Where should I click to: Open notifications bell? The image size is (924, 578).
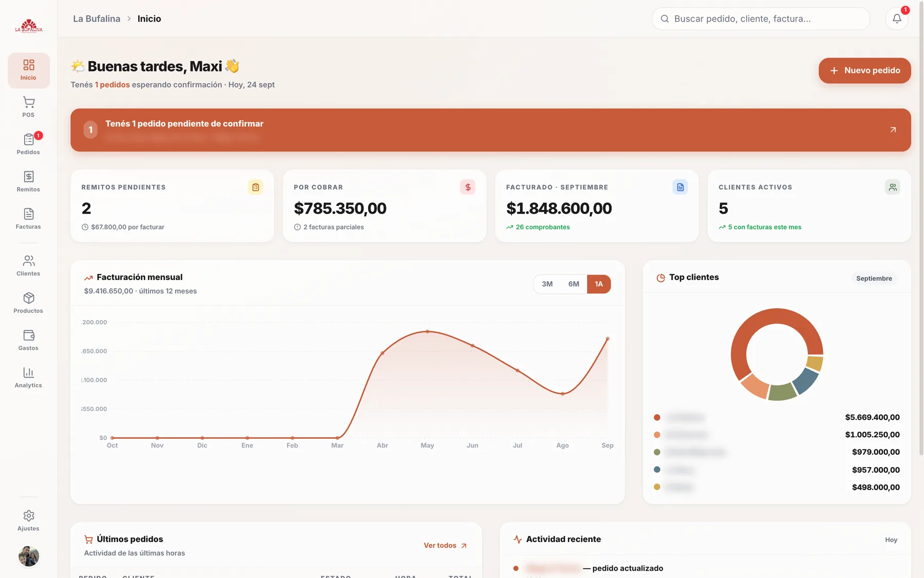(897, 18)
